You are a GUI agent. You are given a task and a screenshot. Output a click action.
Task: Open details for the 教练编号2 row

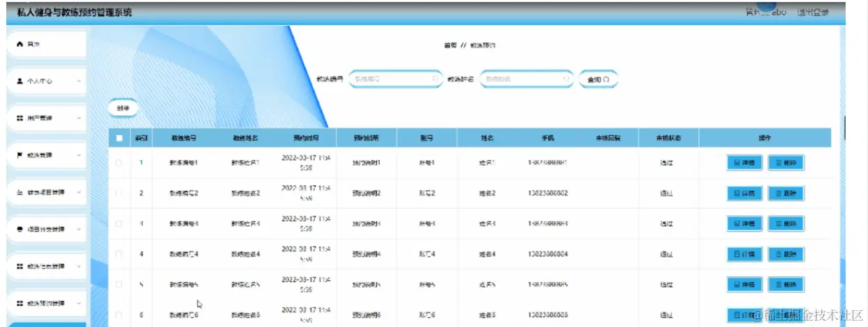(x=744, y=193)
